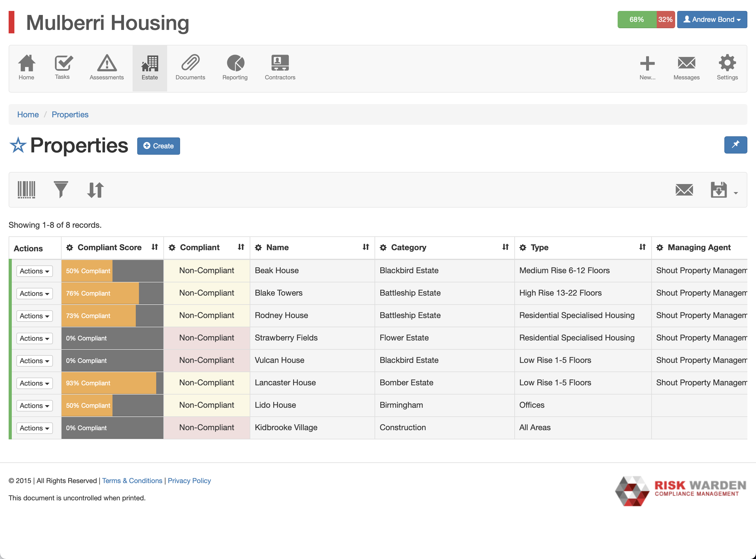
Task: Expand the Andrew Bond user menu
Action: point(712,20)
